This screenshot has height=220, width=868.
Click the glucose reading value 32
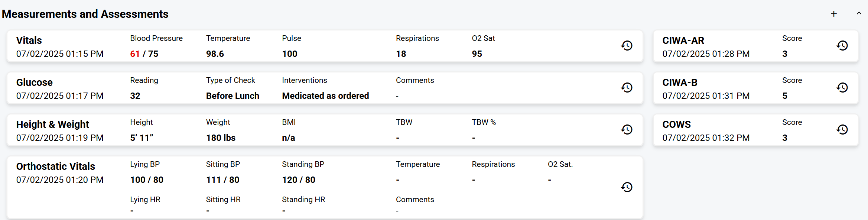coord(135,96)
